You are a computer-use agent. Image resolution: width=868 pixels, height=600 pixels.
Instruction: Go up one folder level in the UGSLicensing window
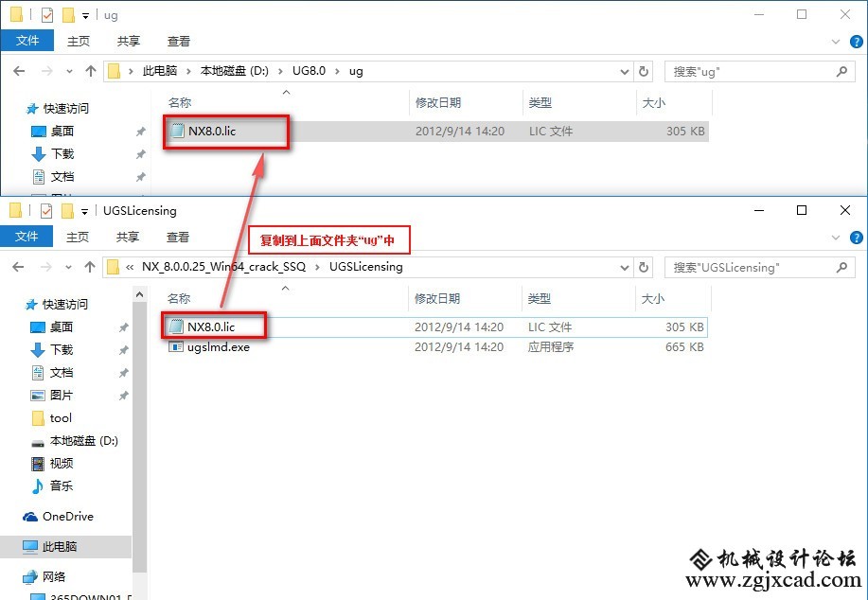click(90, 267)
